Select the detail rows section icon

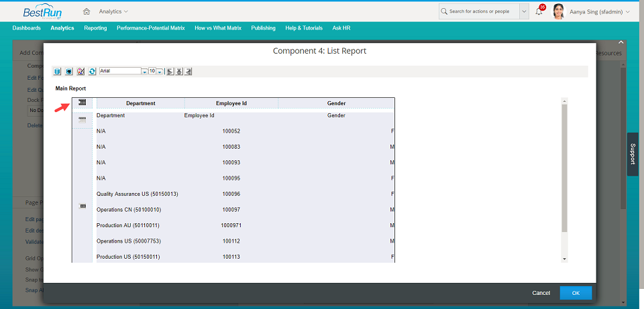(83, 206)
